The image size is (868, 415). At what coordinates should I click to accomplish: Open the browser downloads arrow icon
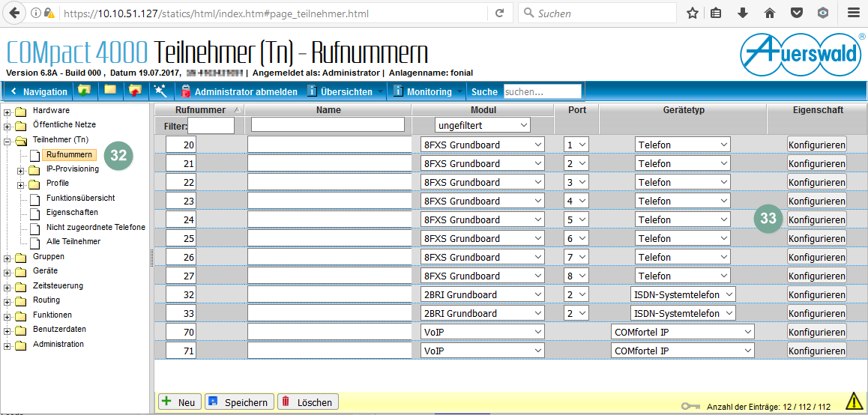coord(743,13)
